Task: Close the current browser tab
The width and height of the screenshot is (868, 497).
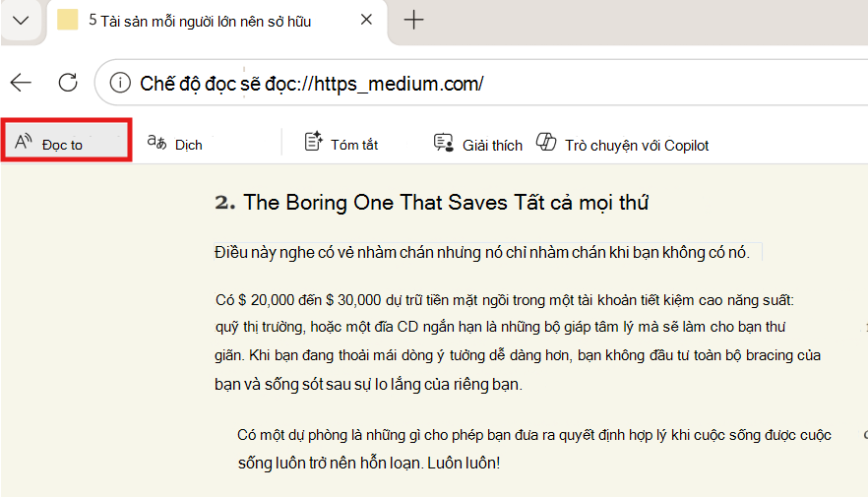Action: point(366,20)
